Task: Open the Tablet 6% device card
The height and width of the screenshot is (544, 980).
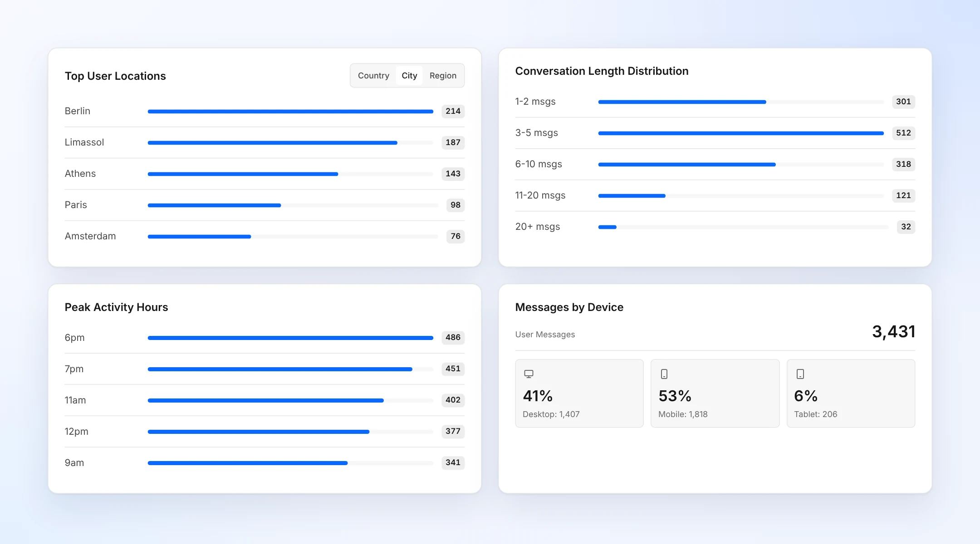Action: [x=851, y=393]
